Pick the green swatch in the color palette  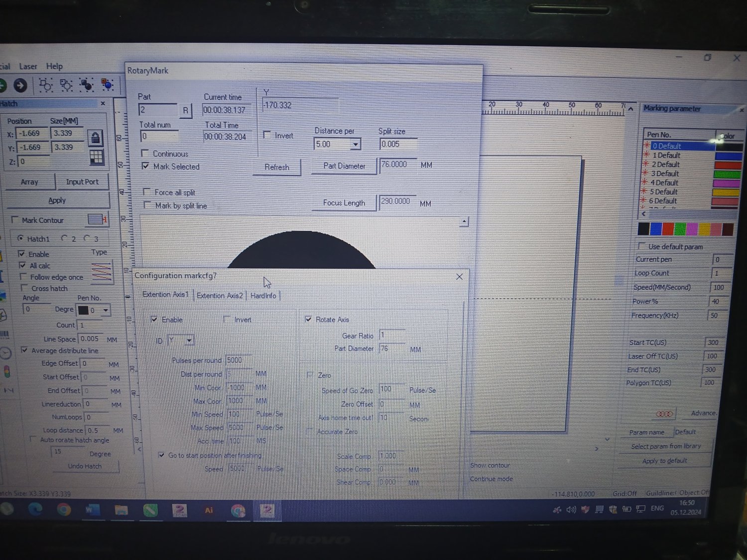point(680,229)
